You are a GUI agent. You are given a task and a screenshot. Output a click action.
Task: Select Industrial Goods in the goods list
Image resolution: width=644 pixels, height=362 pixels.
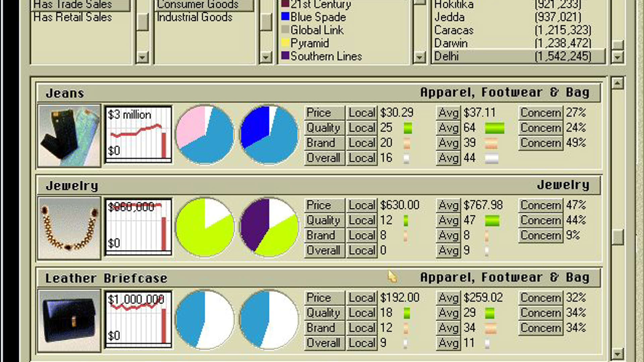195,17
